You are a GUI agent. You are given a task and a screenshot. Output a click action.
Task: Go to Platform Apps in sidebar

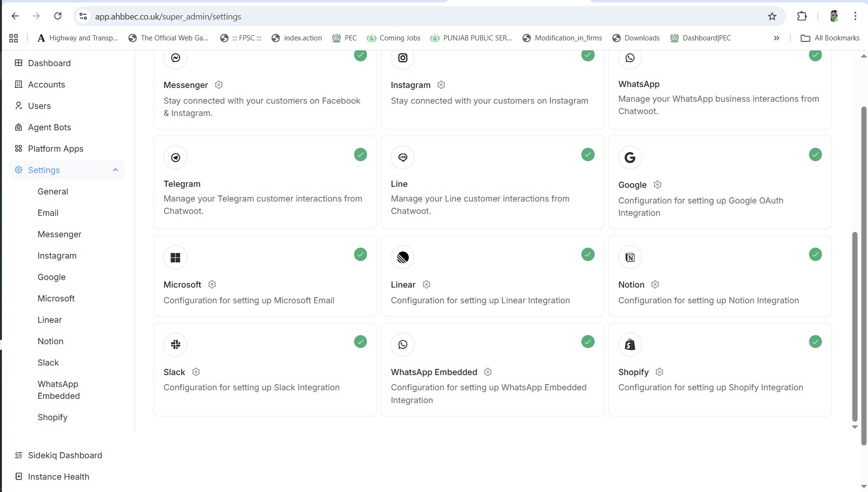click(56, 149)
